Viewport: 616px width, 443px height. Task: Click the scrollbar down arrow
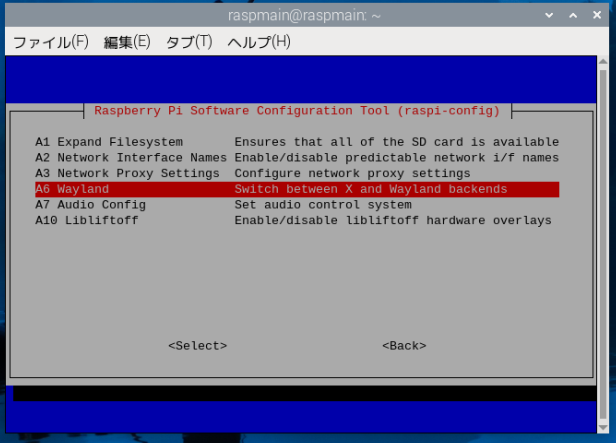click(x=603, y=428)
